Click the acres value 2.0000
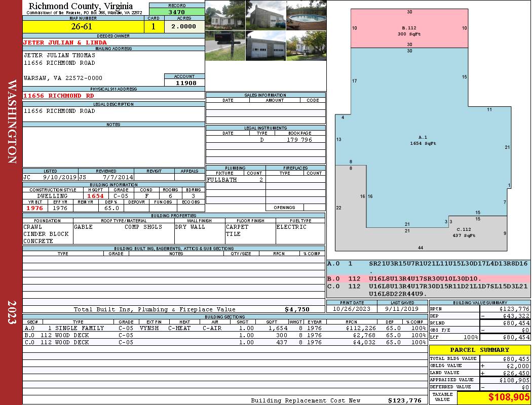Viewport: 532px width, 405px height. (x=183, y=26)
